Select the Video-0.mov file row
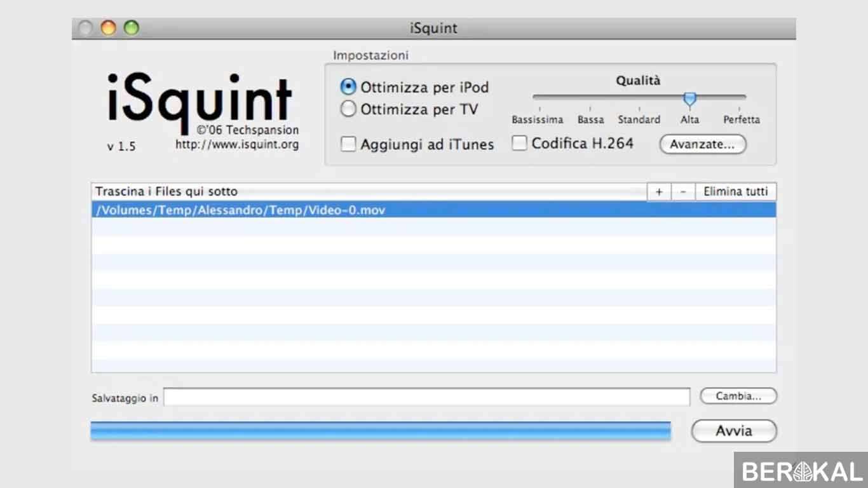This screenshot has height=488, width=868. 434,210
